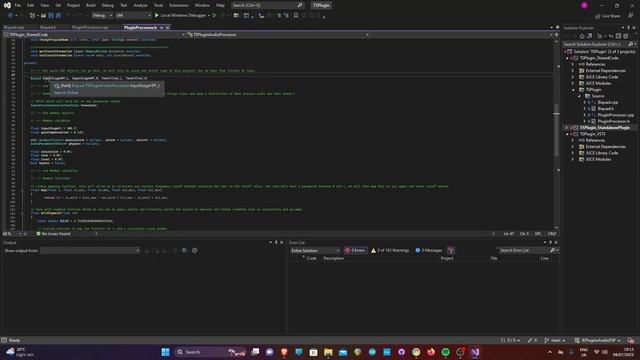
Task: Click the notifications icon in status bar
Action: pyautogui.click(x=631, y=340)
